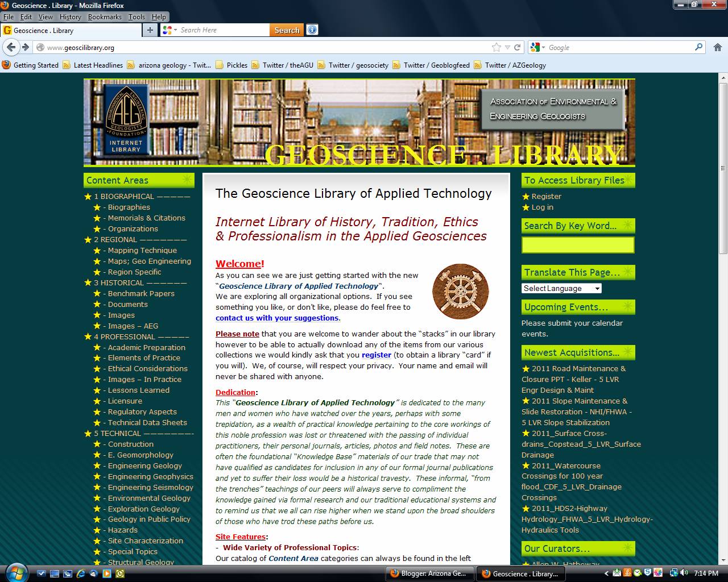Click the green Search button

tap(287, 30)
